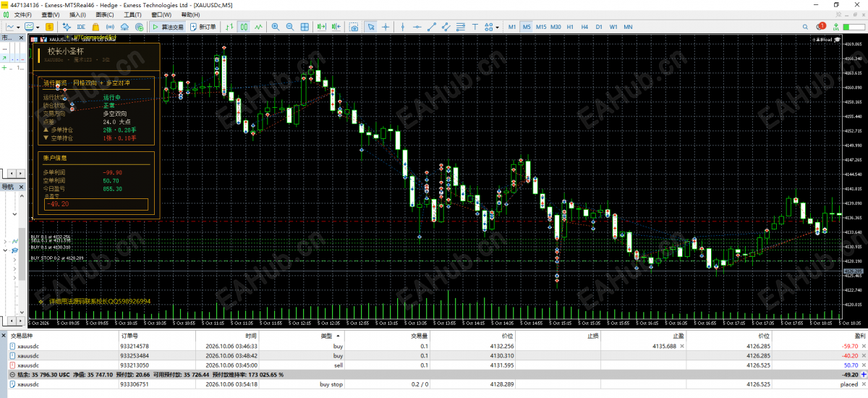The width and height of the screenshot is (868, 398).
Task: Close position with profit -59.70
Action: click(x=864, y=347)
